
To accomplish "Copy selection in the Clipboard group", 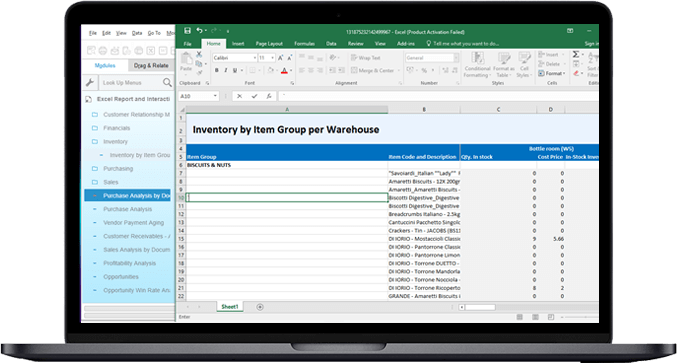I will coord(199,64).
